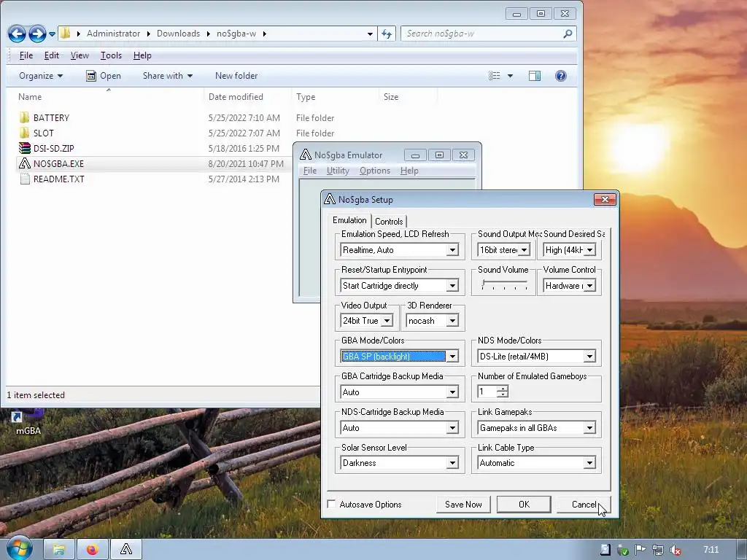
Task: Select the SLOT folder icon
Action: (x=24, y=133)
